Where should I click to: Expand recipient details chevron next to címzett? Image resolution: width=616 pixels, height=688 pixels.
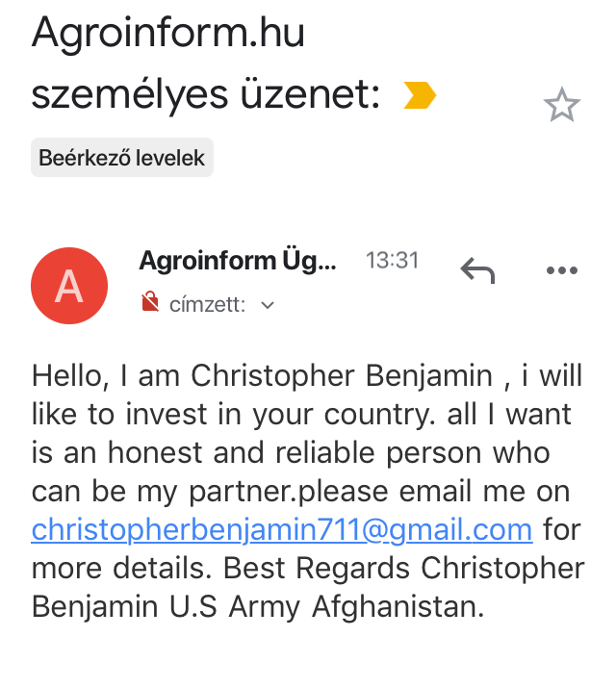(x=268, y=305)
